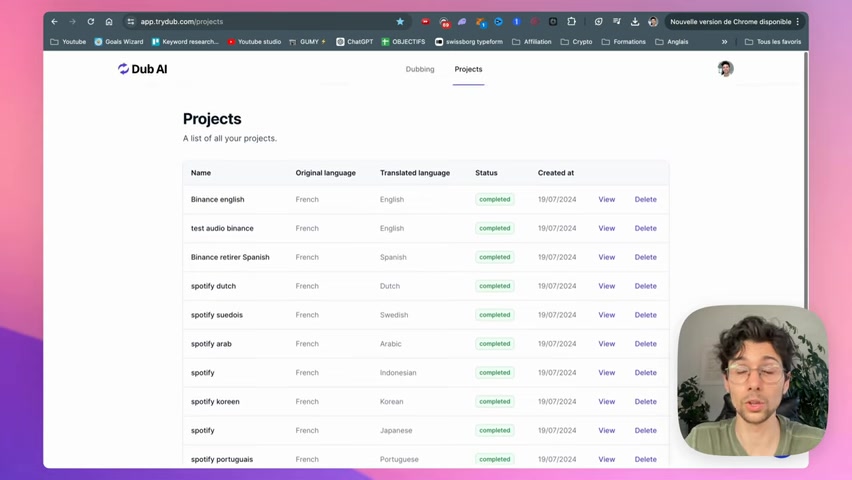Screen dimensions: 852x480
Task: Open the Chrome three-dot menu
Action: tap(798, 22)
